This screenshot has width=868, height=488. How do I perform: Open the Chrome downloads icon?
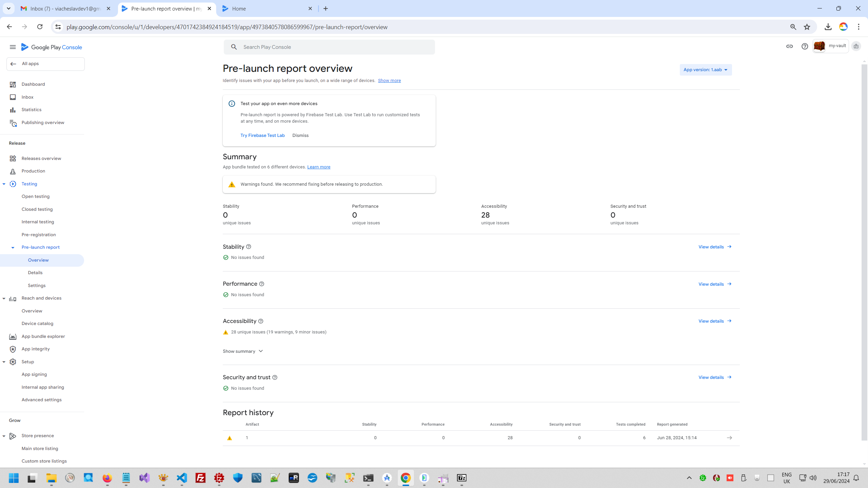pyautogui.click(x=828, y=27)
